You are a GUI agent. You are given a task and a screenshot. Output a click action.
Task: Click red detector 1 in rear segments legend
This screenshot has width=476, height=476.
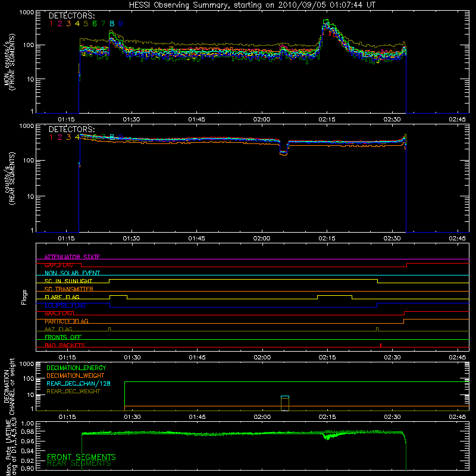pos(51,137)
